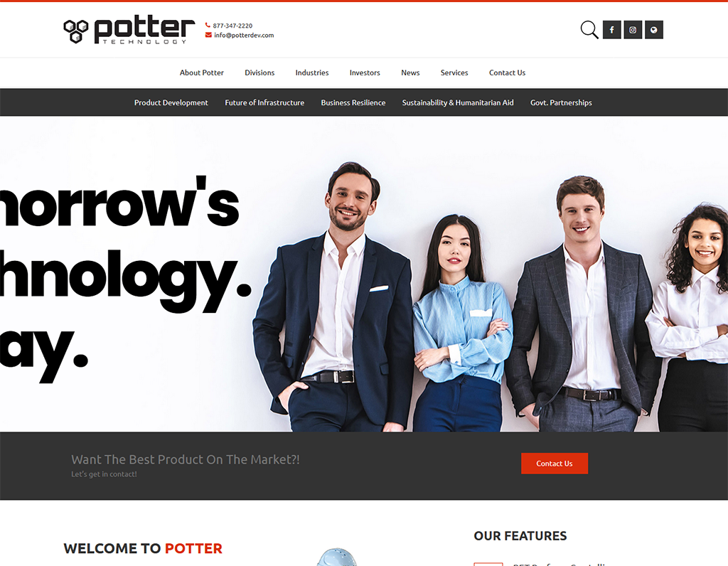Click the red Contact Us button

click(555, 464)
